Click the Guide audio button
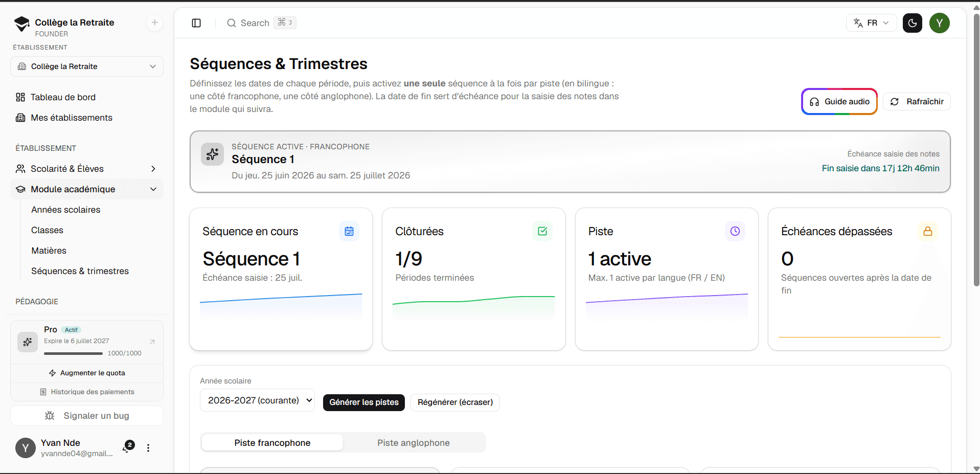 839,102
